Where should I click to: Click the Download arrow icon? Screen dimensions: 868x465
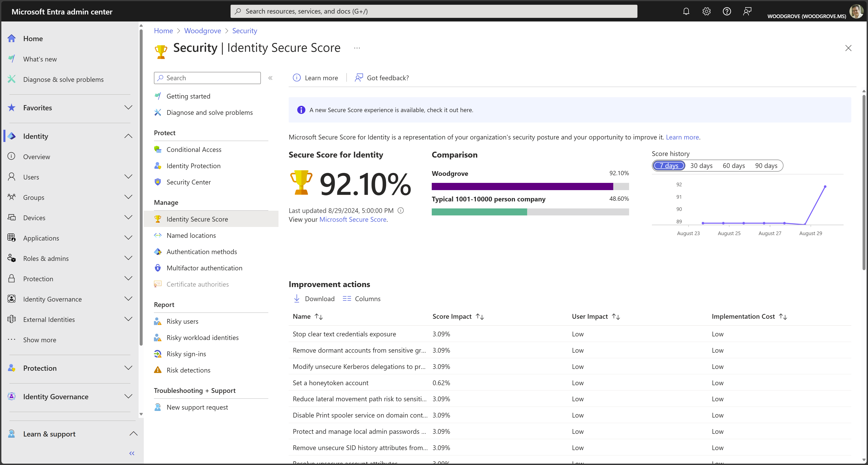coord(297,299)
